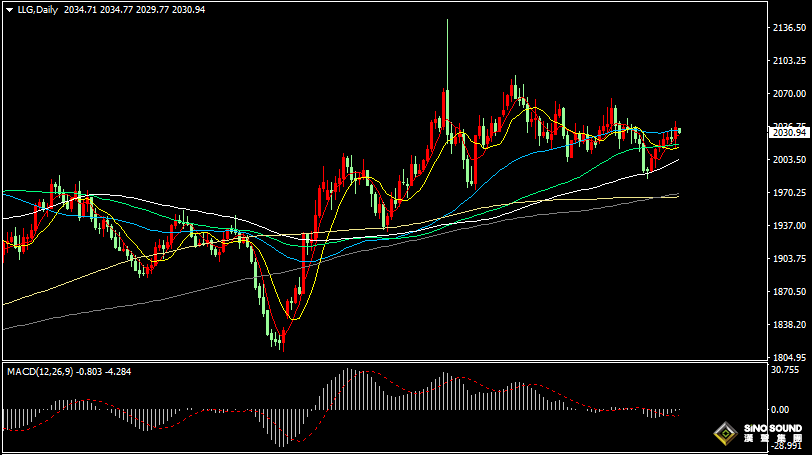This screenshot has height=455, width=812.
Task: Click the deepest trough of MACD histogram
Action: (x=278, y=443)
